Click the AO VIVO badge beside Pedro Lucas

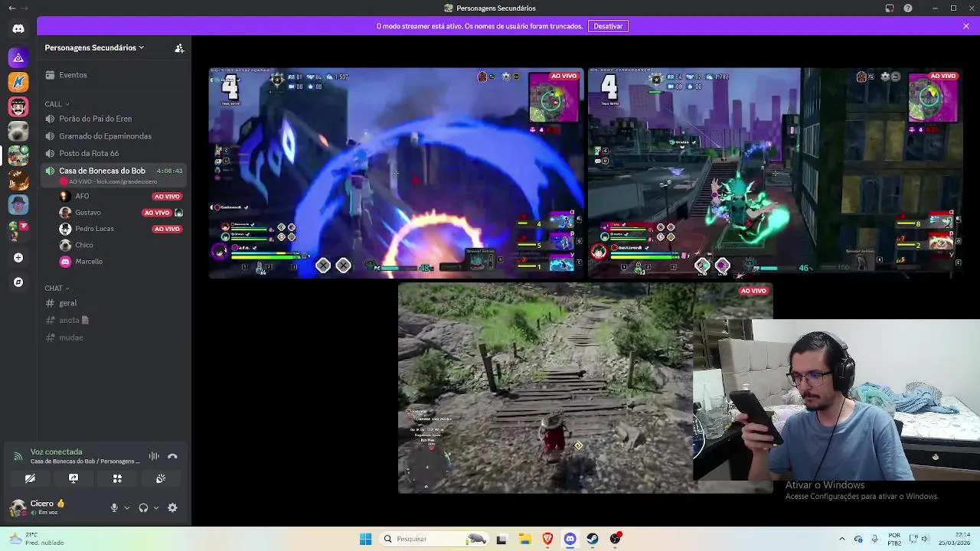167,229
